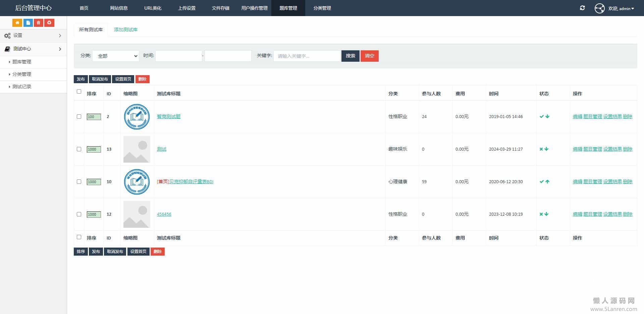Click the red recycle icon in sidebar
This screenshot has width=644, height=314.
[x=49, y=23]
